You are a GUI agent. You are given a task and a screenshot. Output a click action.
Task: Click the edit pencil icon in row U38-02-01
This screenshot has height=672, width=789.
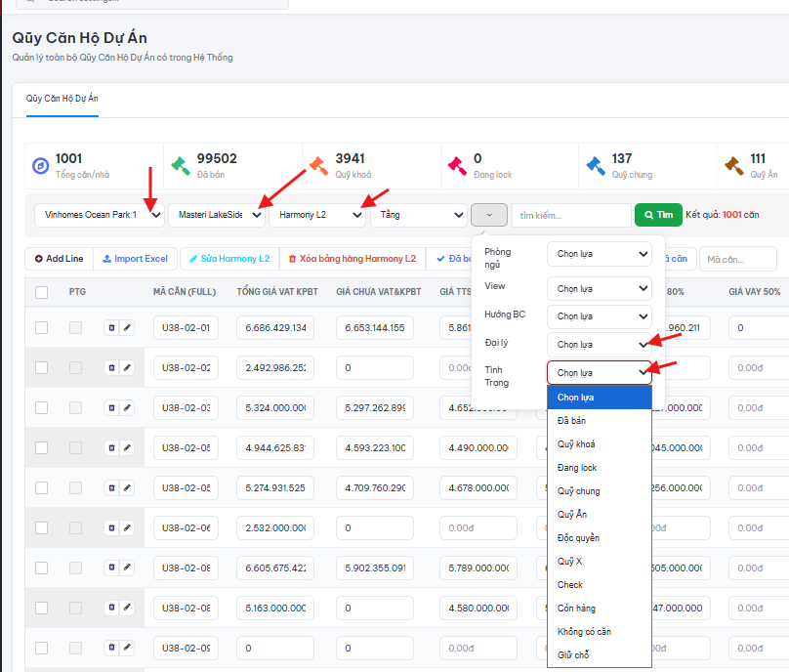pos(127,327)
